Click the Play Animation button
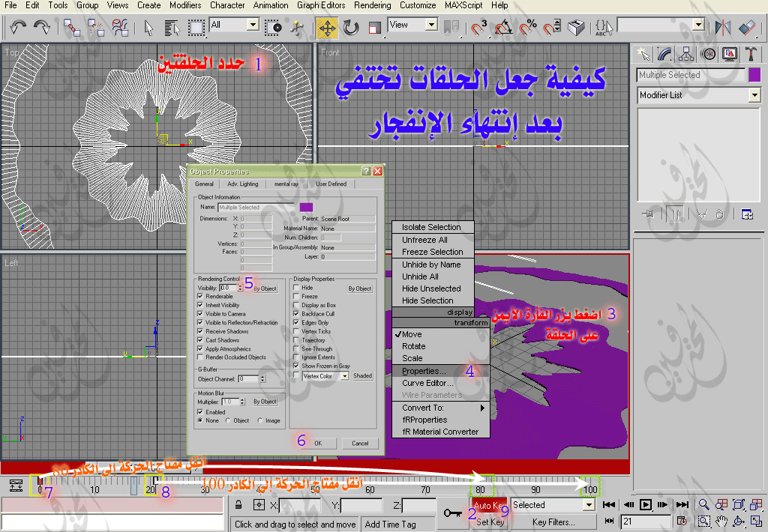Image resolution: width=768 pixels, height=532 pixels. pos(646,504)
